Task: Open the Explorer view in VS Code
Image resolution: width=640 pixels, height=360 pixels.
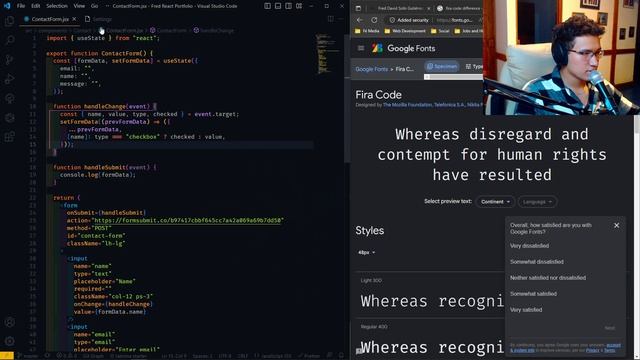Action: [x=9, y=20]
